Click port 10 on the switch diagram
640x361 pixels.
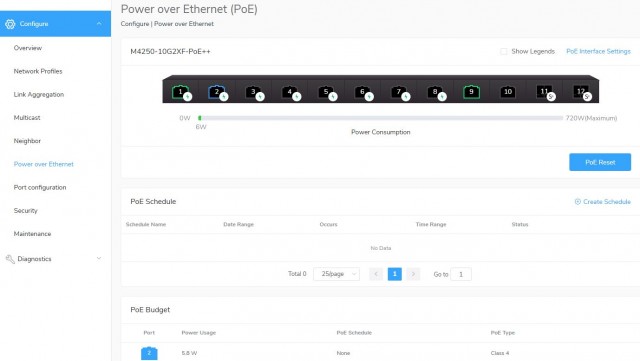[x=508, y=92]
